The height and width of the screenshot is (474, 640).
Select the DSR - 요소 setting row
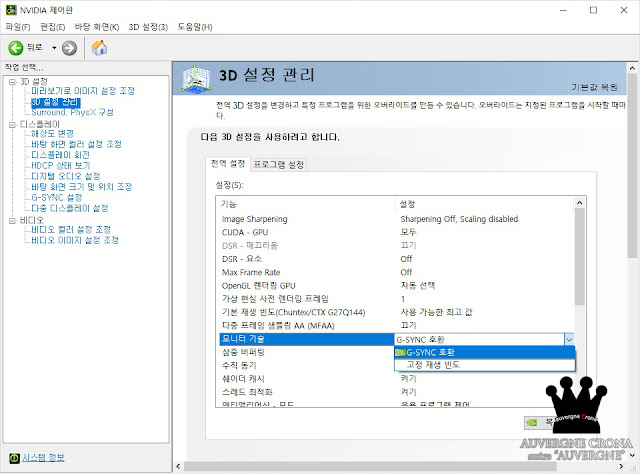[395, 259]
